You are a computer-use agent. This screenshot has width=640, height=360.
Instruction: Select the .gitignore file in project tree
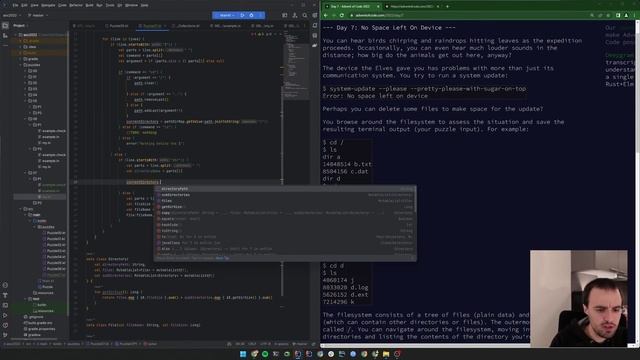(34, 317)
